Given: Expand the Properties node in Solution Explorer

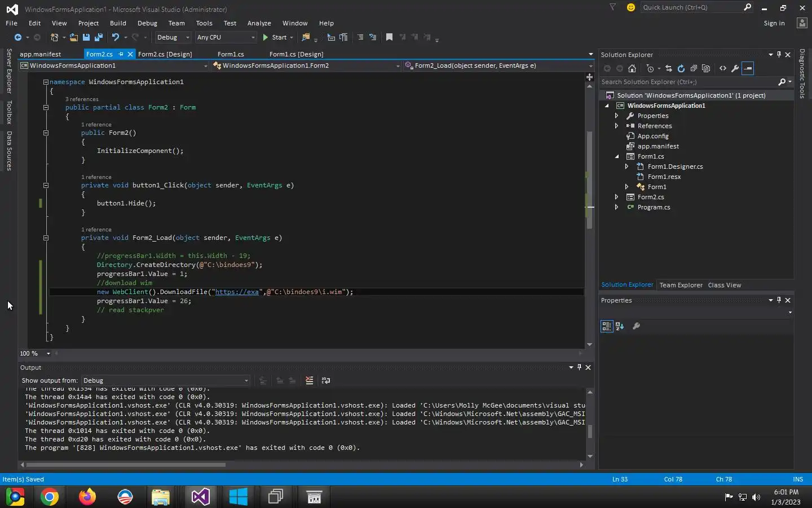Looking at the screenshot, I should pos(616,116).
